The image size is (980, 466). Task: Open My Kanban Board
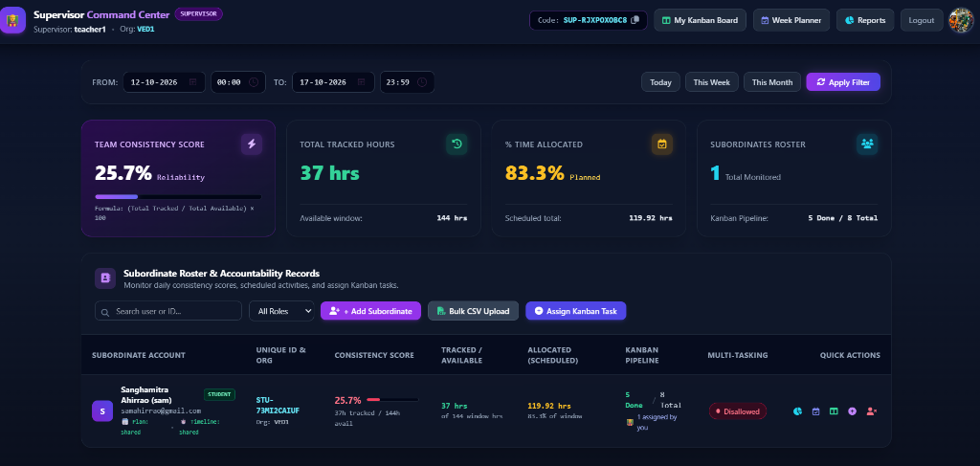700,20
